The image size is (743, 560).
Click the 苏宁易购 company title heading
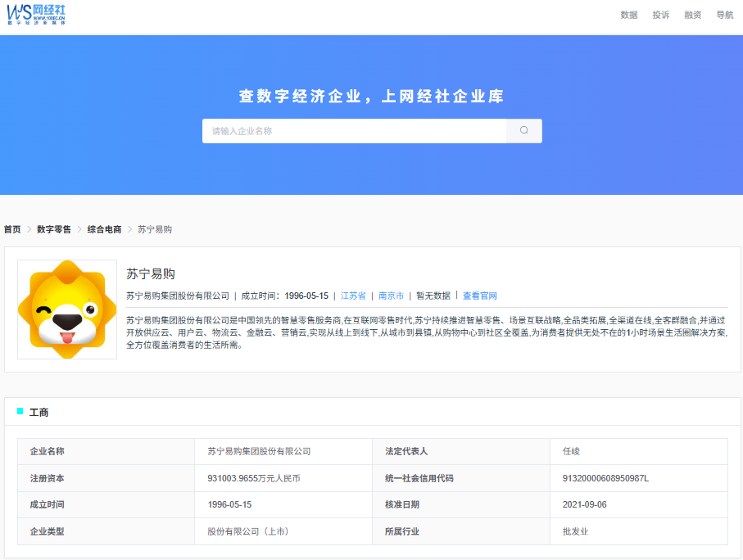(x=151, y=273)
